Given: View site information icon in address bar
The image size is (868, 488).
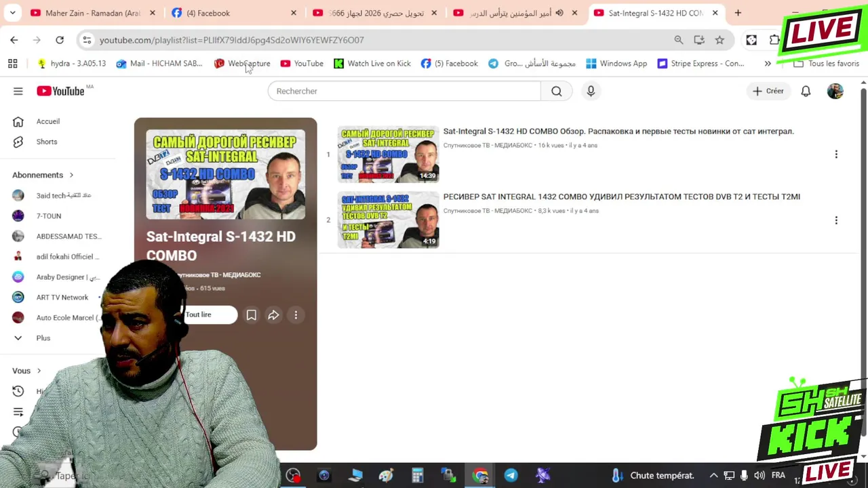Looking at the screenshot, I should click(x=87, y=40).
